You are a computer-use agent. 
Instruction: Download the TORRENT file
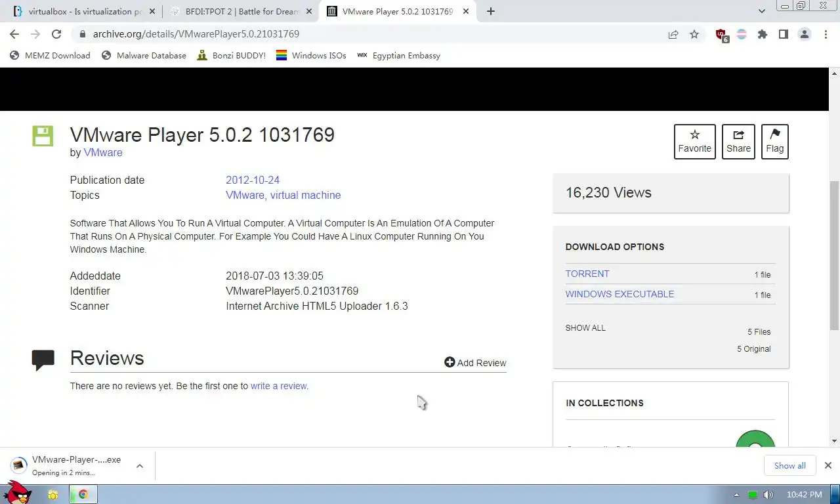[587, 274]
